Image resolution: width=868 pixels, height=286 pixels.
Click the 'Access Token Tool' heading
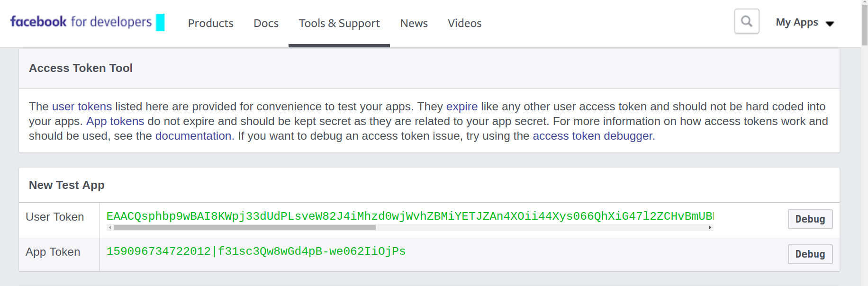tap(81, 68)
